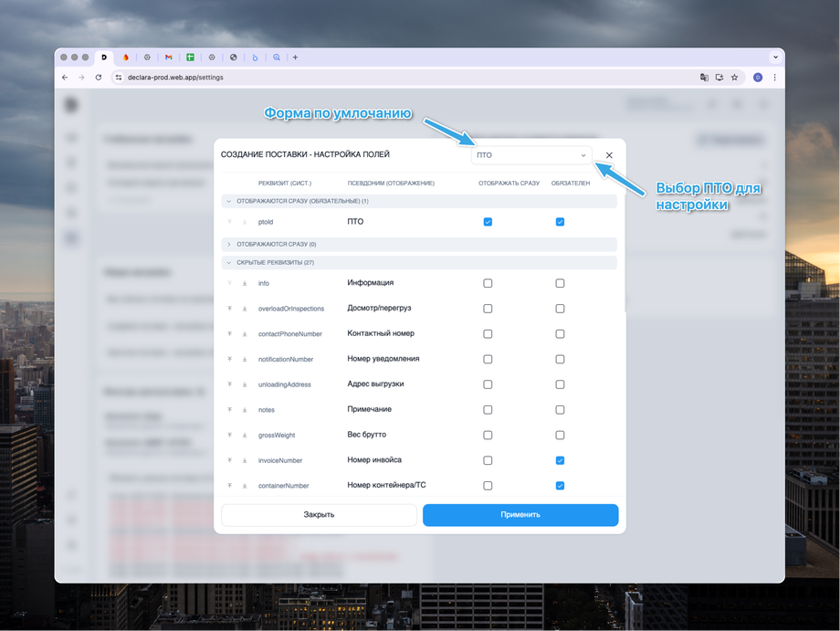Switch to the magnifier icon browser tab
The width and height of the screenshot is (840, 631).
click(277, 58)
